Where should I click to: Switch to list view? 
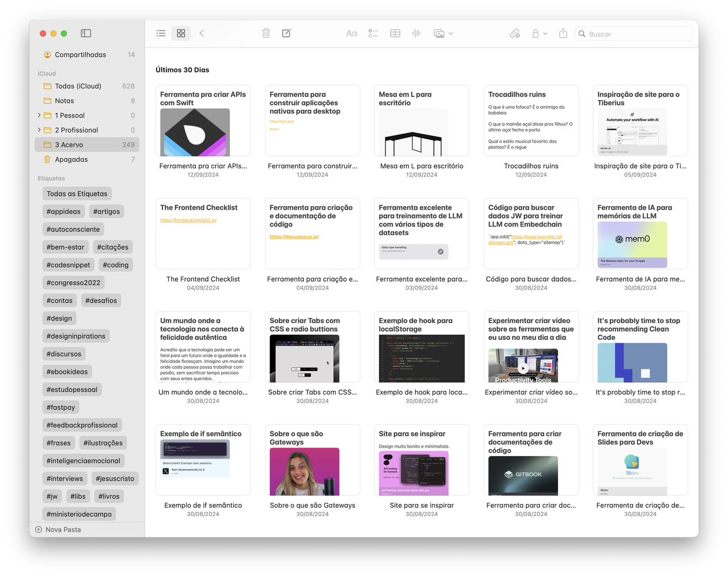point(161,33)
